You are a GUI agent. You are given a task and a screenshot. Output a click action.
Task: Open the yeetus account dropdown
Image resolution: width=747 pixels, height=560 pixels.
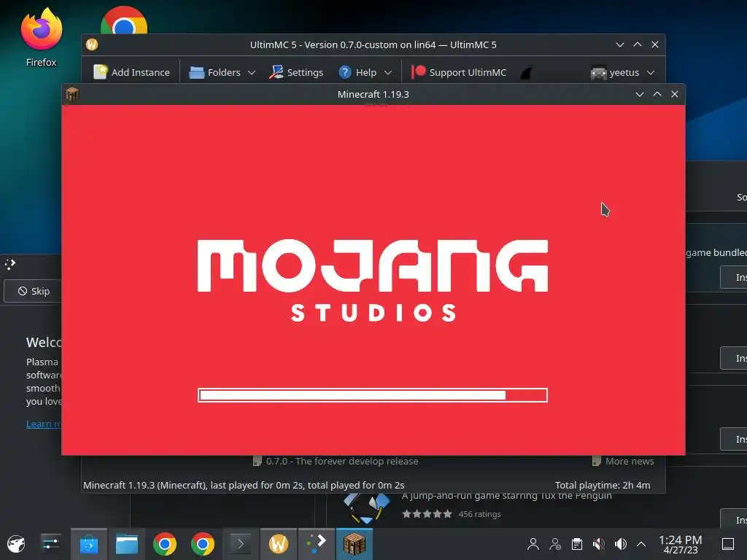click(x=622, y=72)
